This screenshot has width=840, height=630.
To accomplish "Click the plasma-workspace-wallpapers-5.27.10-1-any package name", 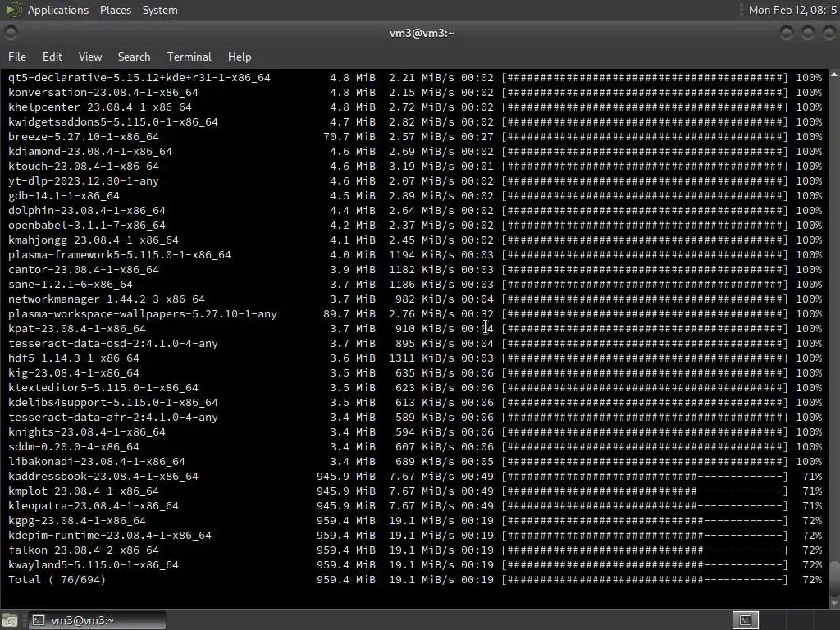I will (143, 314).
